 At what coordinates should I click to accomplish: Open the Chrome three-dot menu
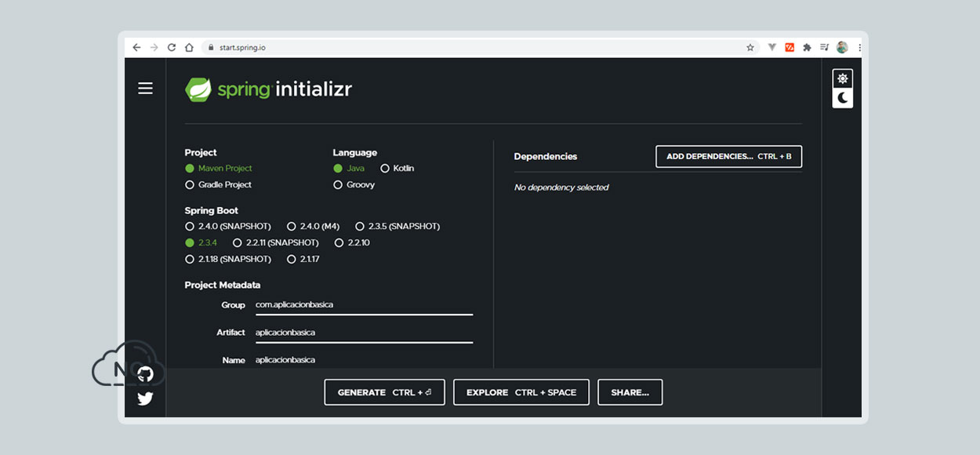pyautogui.click(x=859, y=47)
